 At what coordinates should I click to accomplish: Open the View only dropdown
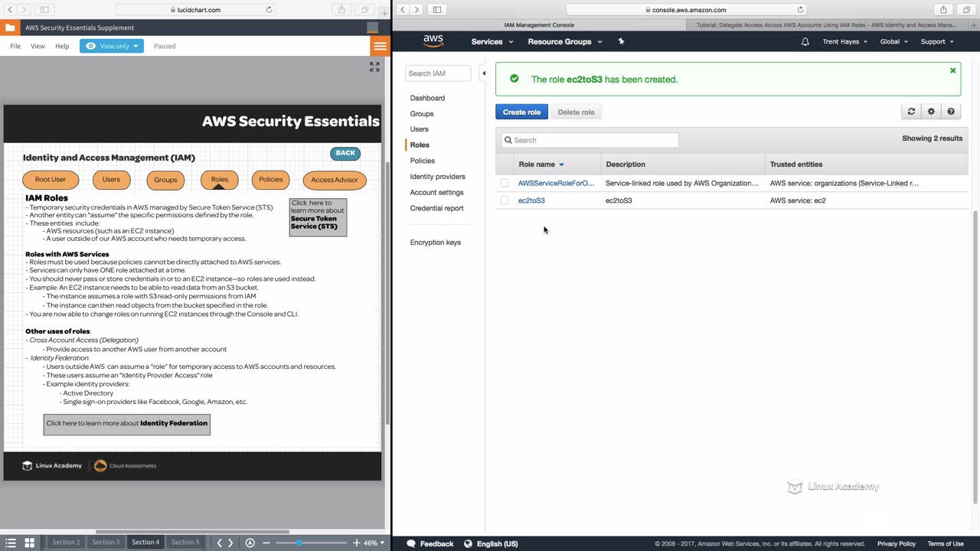112,46
